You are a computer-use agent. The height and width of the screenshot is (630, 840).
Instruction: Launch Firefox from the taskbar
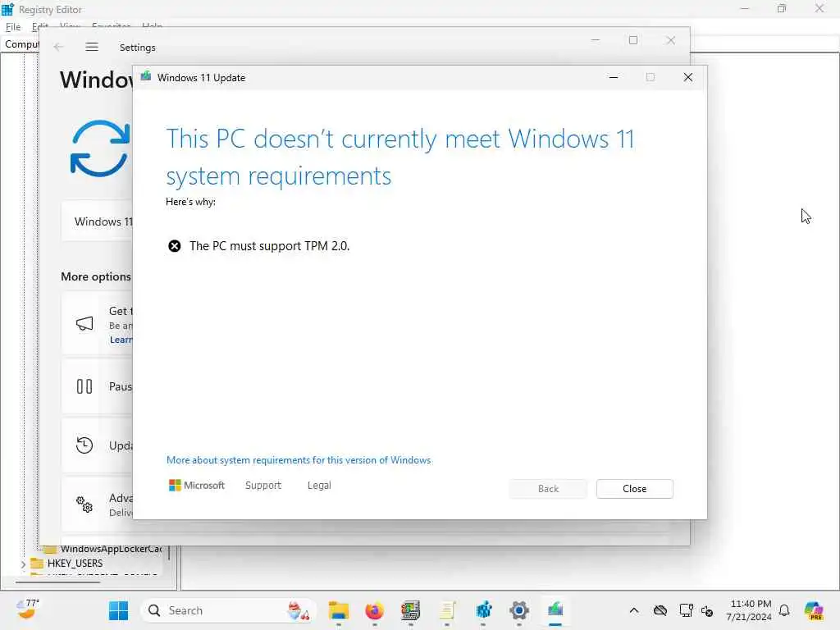coord(374,610)
